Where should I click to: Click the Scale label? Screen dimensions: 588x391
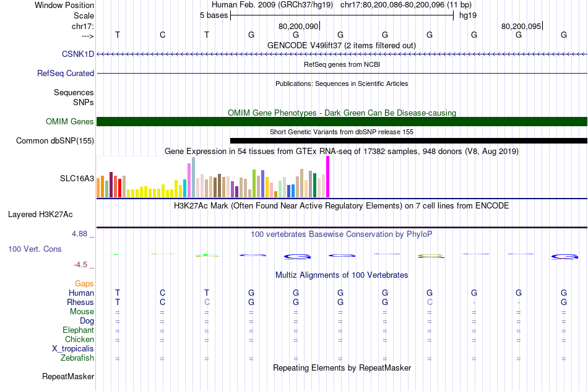pos(84,15)
